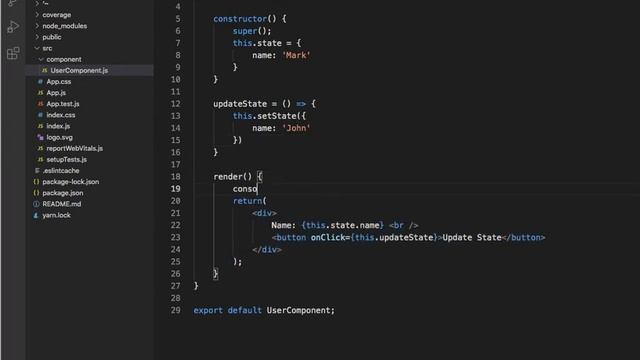Click the 'Mark' string on line 8
The height and width of the screenshot is (360, 640).
coord(296,55)
